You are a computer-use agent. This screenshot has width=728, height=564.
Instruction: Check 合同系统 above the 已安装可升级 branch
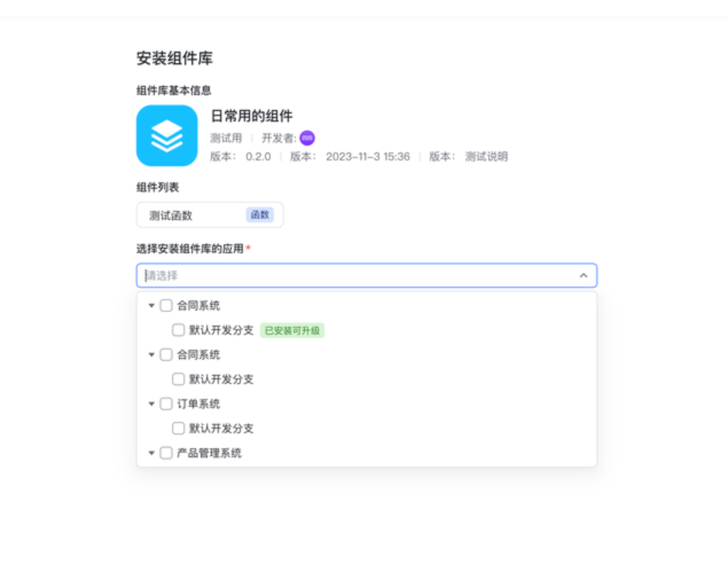[166, 305]
